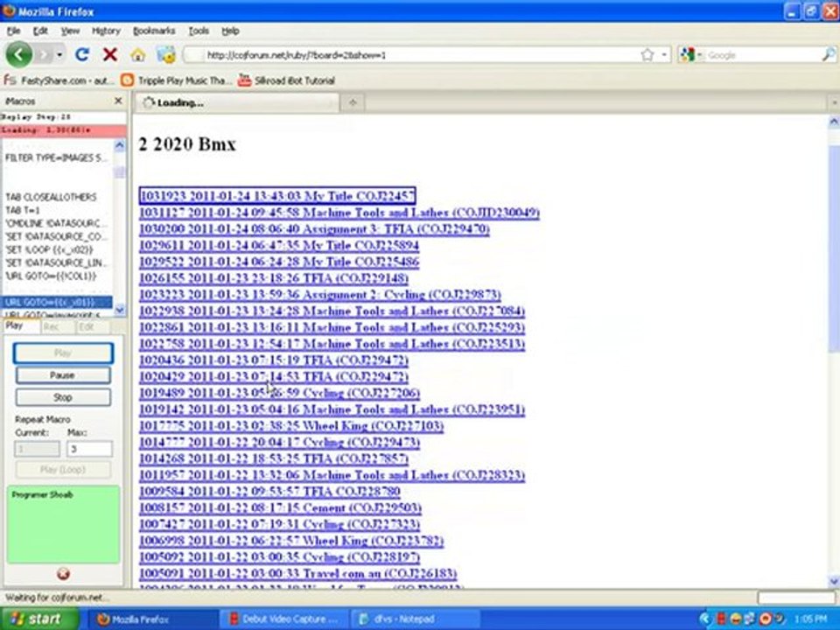Switch to Mozilla Firefox taskbar button
The image size is (840, 630).
click(x=152, y=619)
